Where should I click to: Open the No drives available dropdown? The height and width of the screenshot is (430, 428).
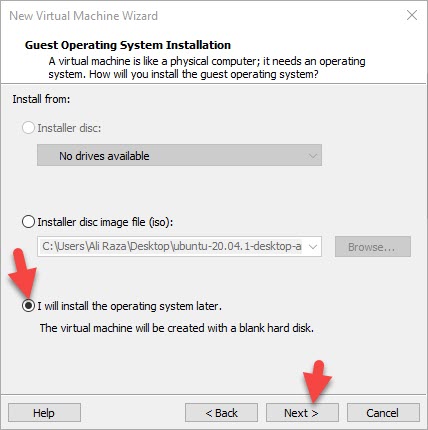[179, 155]
